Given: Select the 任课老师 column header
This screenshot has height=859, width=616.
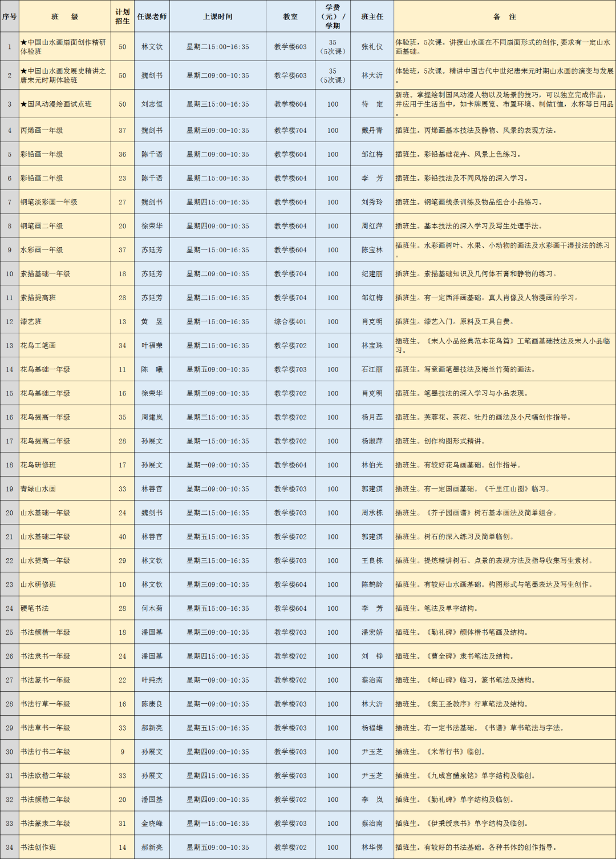Looking at the screenshot, I should tap(152, 17).
